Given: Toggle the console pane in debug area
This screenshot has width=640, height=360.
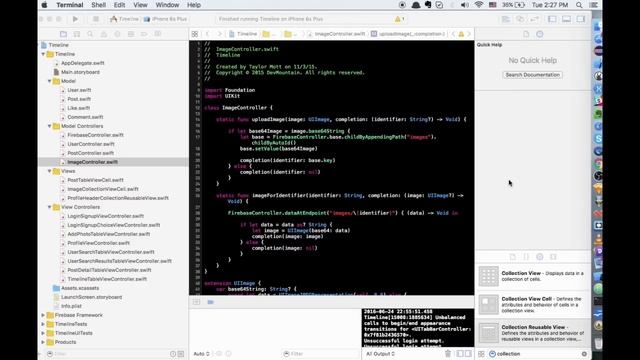Looking at the screenshot, I should 468,353.
